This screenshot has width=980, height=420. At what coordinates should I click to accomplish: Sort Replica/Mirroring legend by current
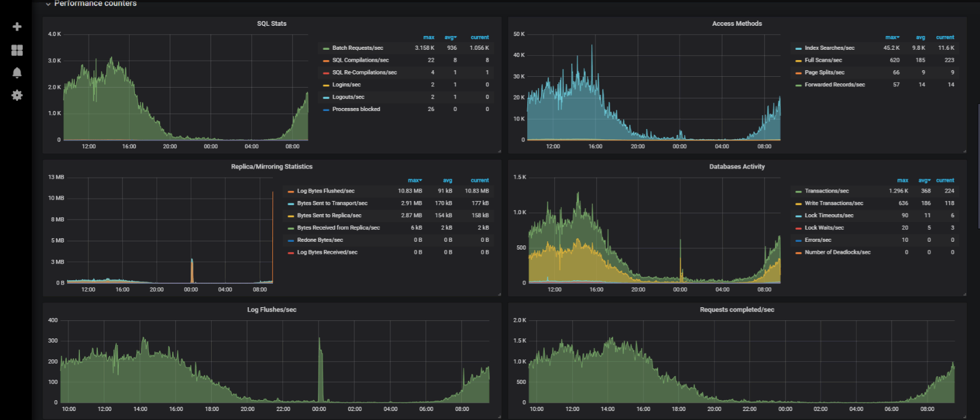[480, 180]
